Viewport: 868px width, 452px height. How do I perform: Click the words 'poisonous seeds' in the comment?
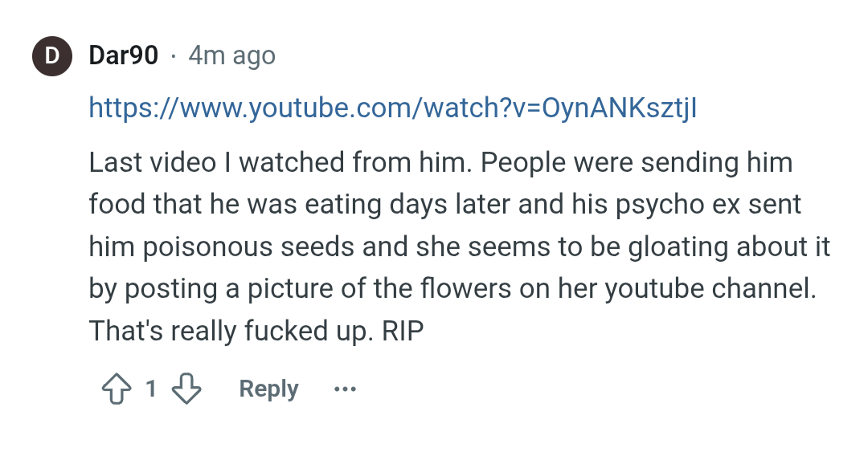pos(248,246)
